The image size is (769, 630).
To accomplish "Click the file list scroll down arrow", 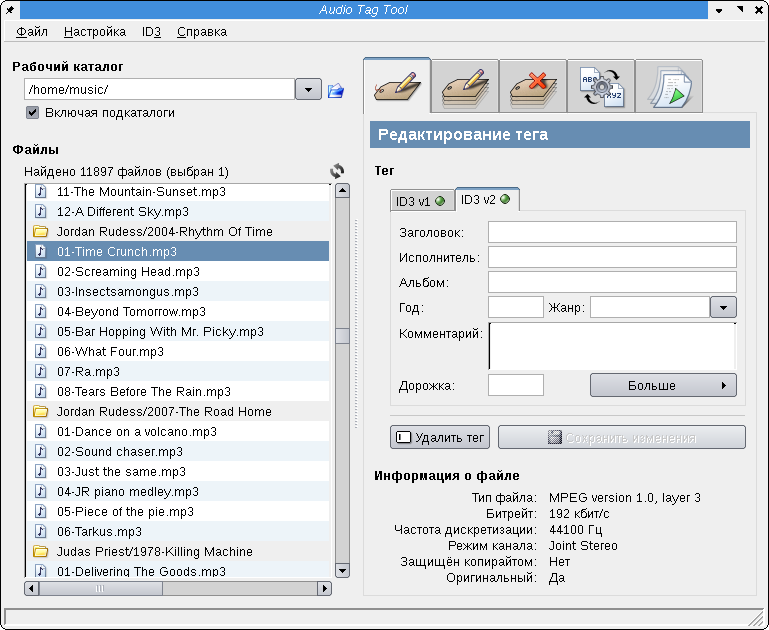I will click(342, 570).
